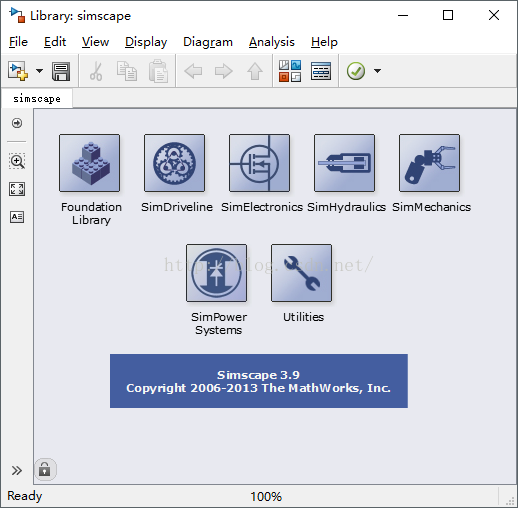The width and height of the screenshot is (518, 508).
Task: Click the green checkmark Model Advisor icon
Action: coord(356,71)
